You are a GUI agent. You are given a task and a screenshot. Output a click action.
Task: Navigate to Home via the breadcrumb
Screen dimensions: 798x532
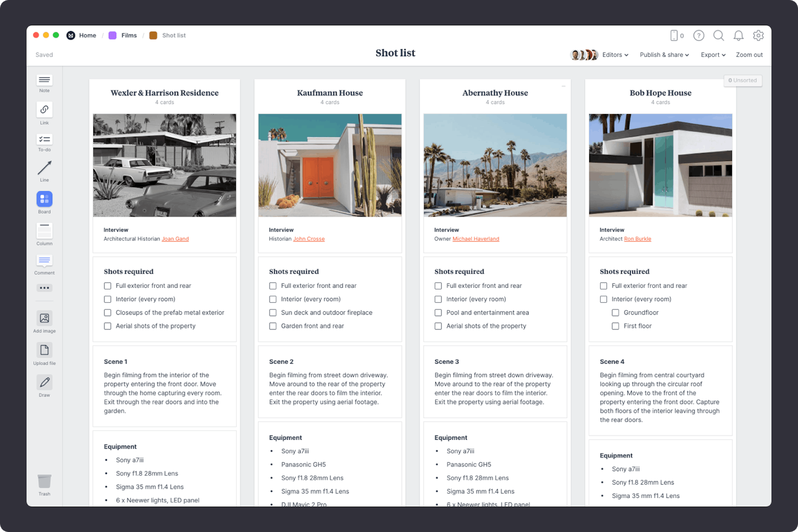[x=87, y=35]
